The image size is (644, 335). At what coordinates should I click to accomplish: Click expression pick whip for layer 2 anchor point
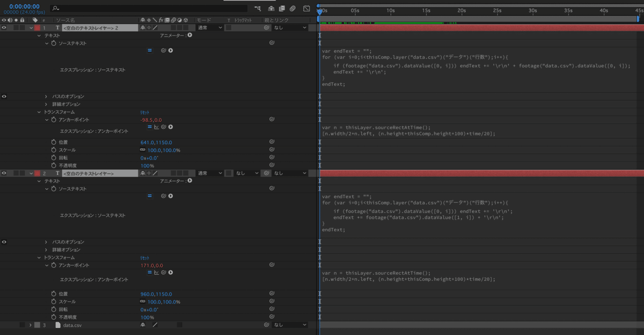(163, 273)
